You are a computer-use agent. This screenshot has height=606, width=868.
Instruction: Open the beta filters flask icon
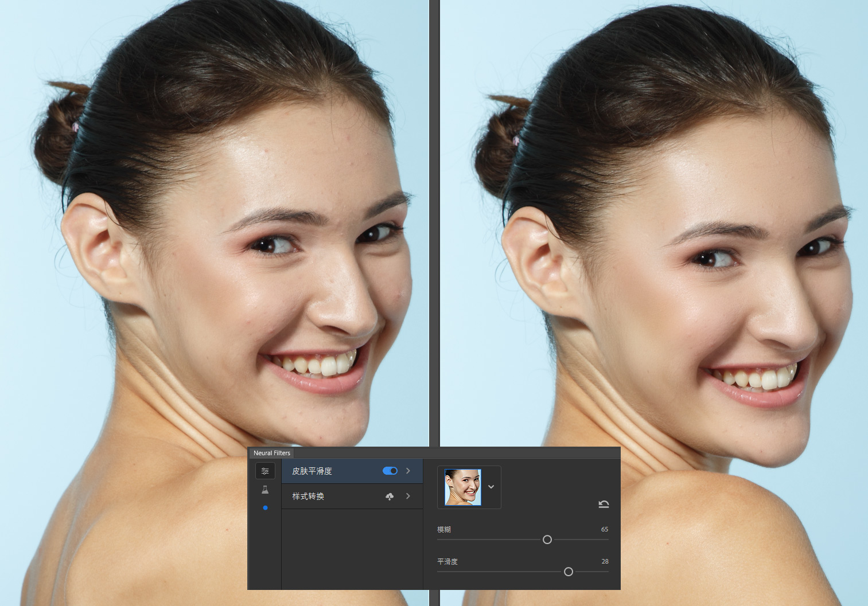(x=265, y=490)
